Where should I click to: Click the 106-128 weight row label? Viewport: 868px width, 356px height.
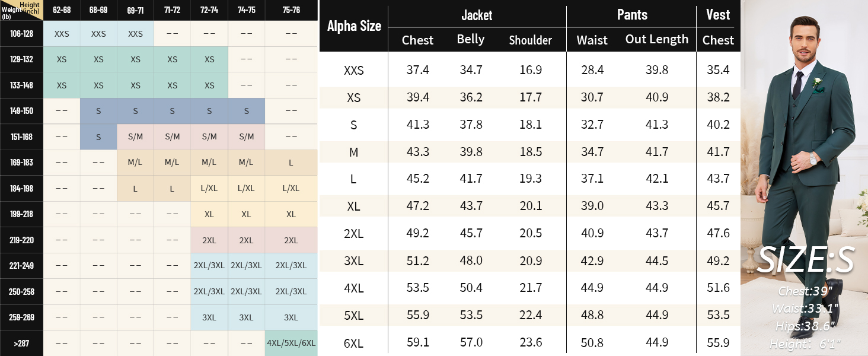pyautogui.click(x=21, y=34)
